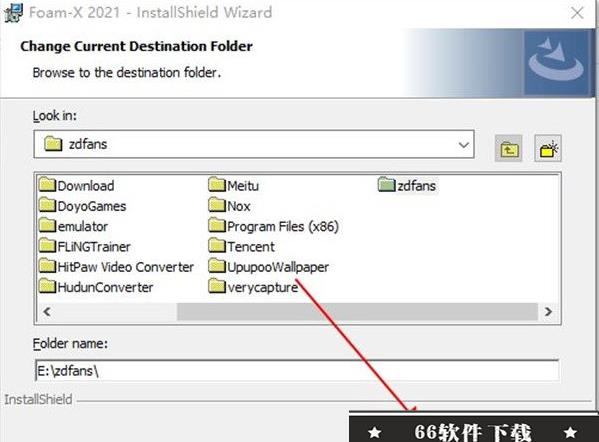Select the emulator folder

point(73,226)
